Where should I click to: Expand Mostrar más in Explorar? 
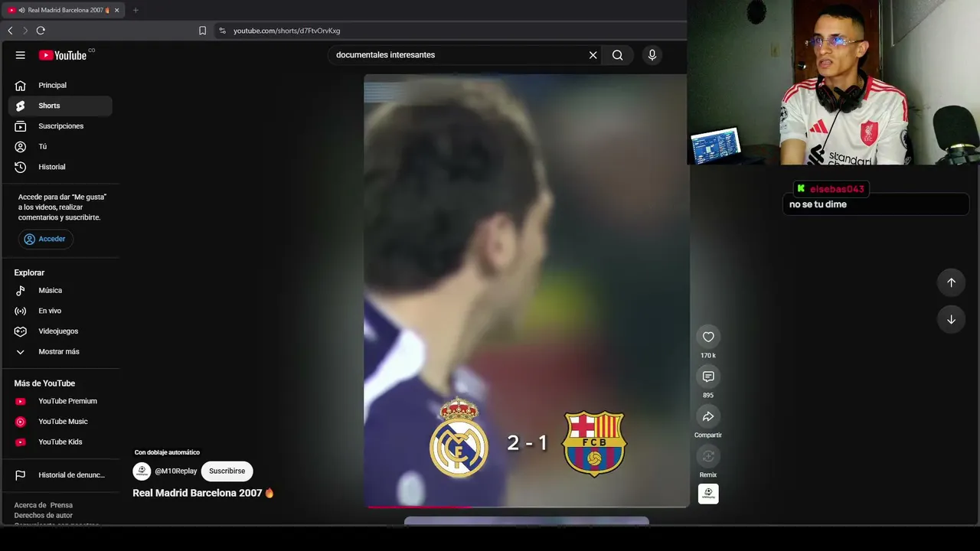(x=60, y=352)
